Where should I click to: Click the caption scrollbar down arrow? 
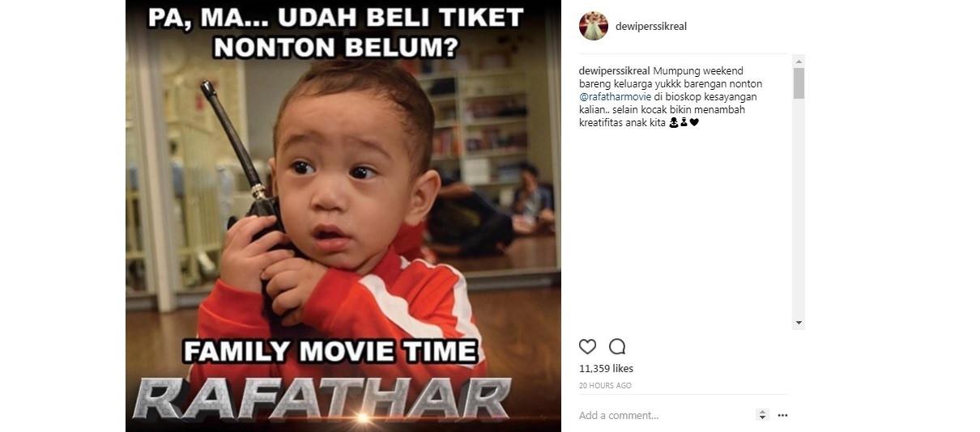pos(799,323)
